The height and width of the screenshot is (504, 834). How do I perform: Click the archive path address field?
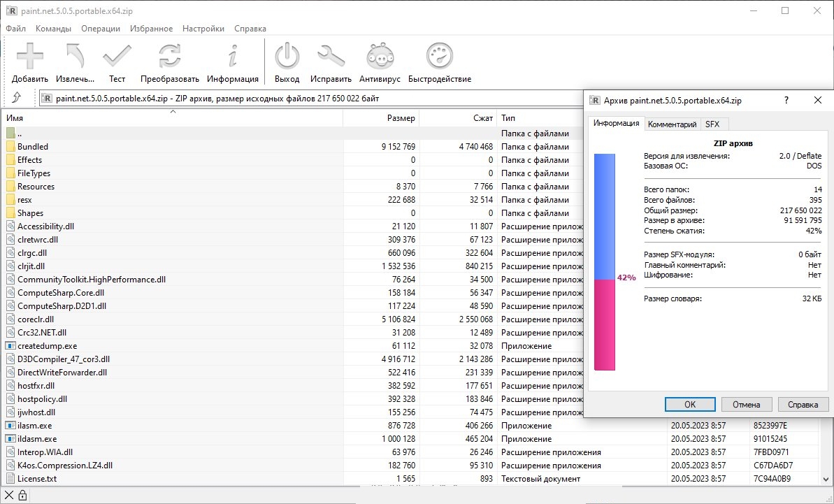click(310, 99)
